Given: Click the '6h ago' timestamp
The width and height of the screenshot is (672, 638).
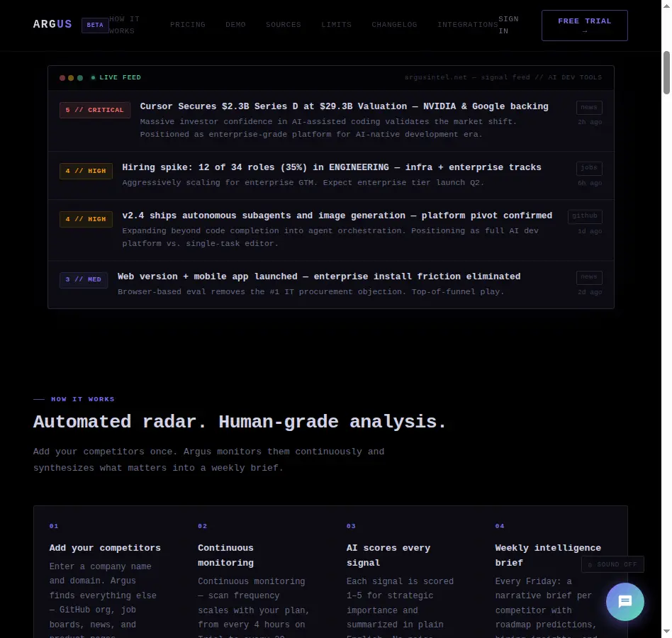Looking at the screenshot, I should pos(590,183).
